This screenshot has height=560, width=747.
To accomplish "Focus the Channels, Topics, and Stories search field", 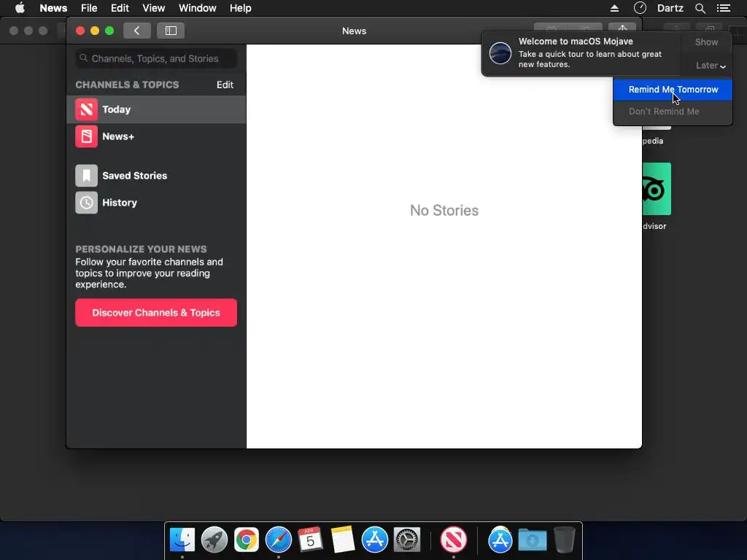I will point(156,58).
